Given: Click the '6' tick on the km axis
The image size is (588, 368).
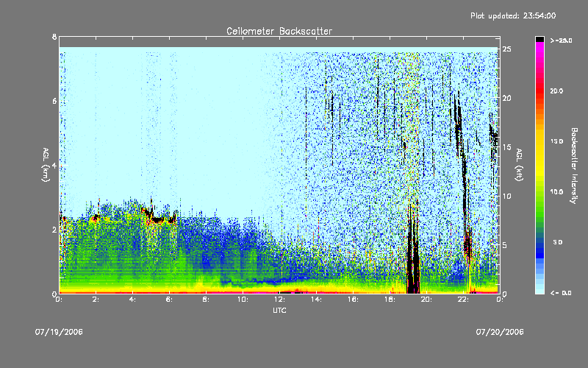Looking at the screenshot, I should [x=54, y=101].
